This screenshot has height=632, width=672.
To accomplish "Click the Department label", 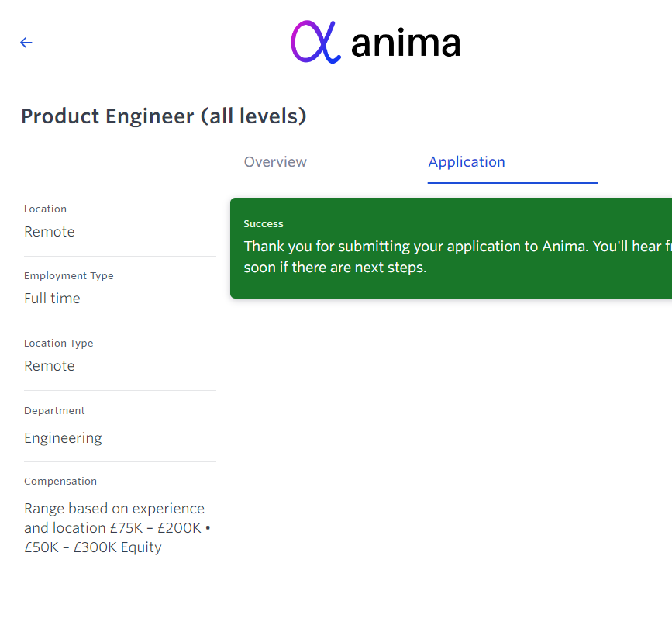I will [54, 410].
